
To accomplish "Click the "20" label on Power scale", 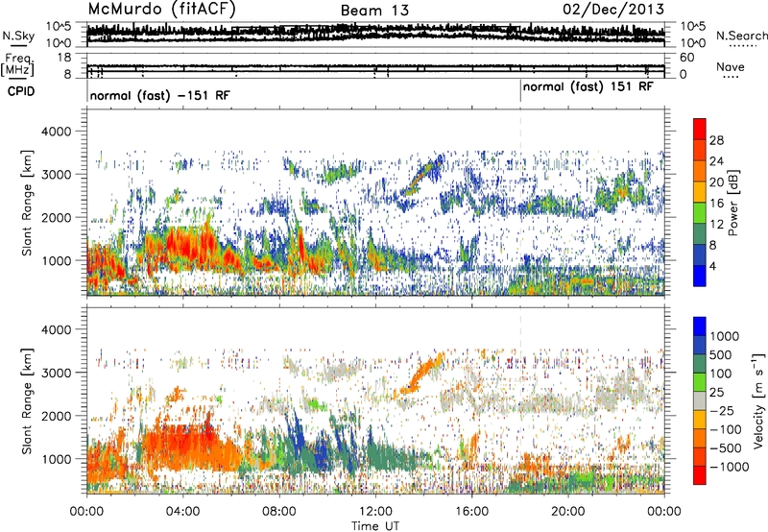I will coord(716,182).
